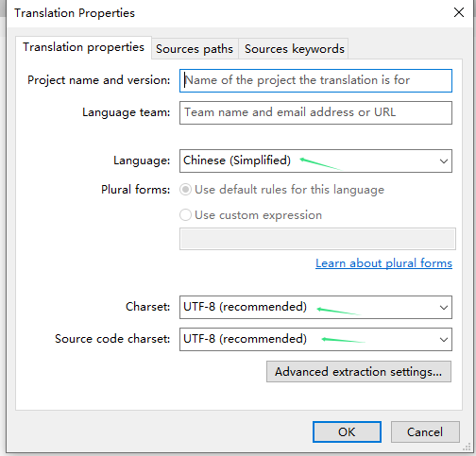Screen dimensions: 476x456
Task: Open the Sources keywords tab
Action: [x=294, y=49]
